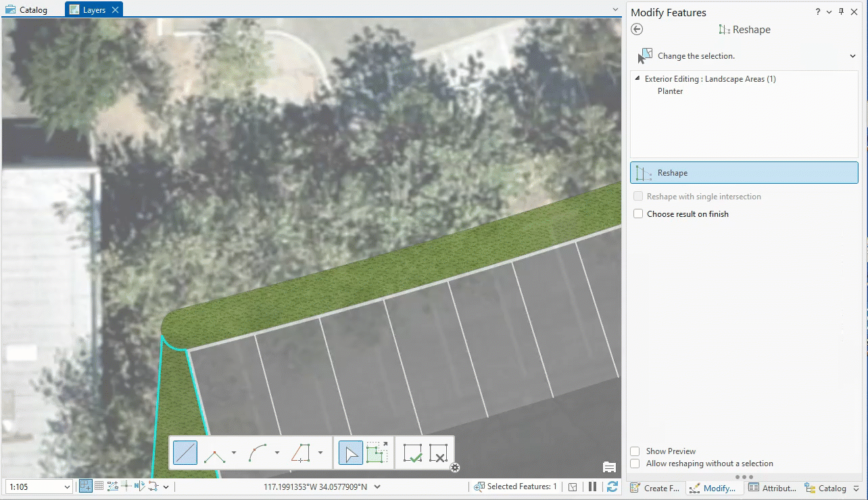Open the status bar topology options dropdown arrow
Viewport: 868px width, 500px height.
(x=166, y=486)
